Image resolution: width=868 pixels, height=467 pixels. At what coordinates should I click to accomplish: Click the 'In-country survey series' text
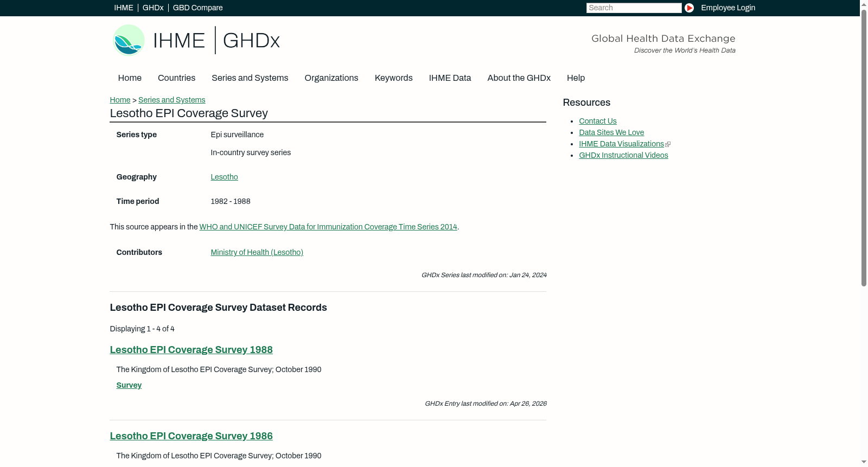(251, 152)
